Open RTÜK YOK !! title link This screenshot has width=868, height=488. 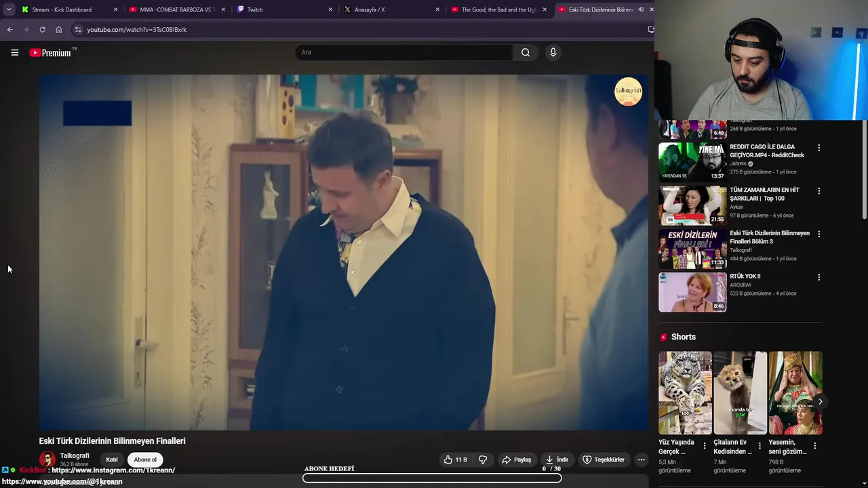(x=745, y=277)
